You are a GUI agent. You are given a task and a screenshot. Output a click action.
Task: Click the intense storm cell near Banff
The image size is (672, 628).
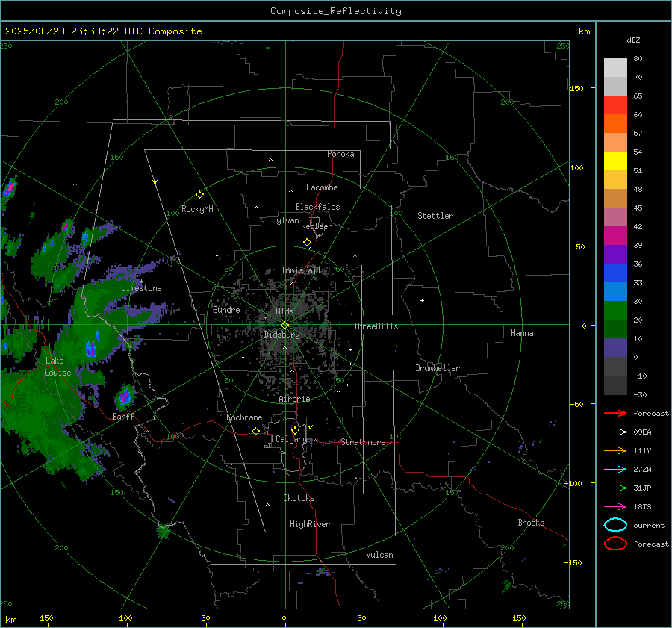pos(125,397)
